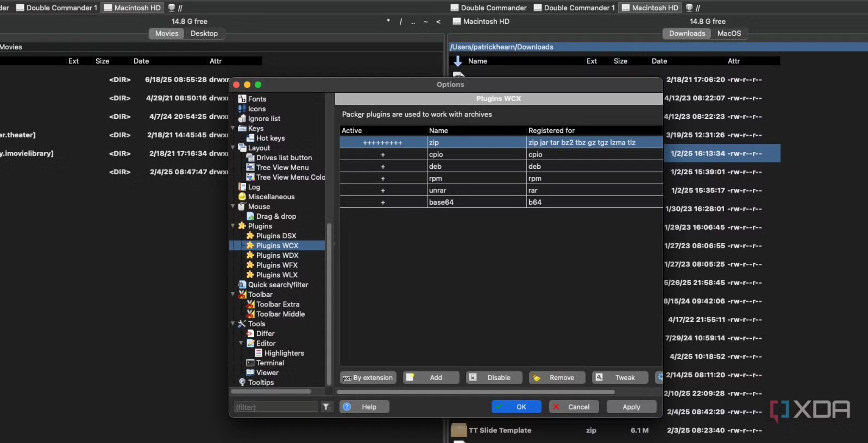Collapse the Mouse tree node
This screenshot has height=443, width=868.
tap(233, 206)
